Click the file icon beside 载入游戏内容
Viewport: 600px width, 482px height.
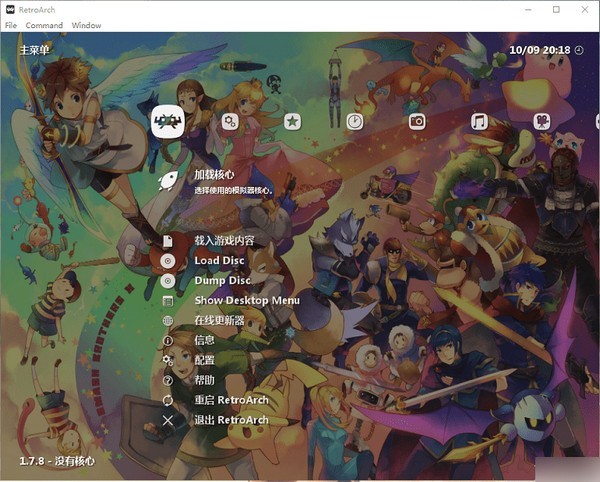coord(168,241)
